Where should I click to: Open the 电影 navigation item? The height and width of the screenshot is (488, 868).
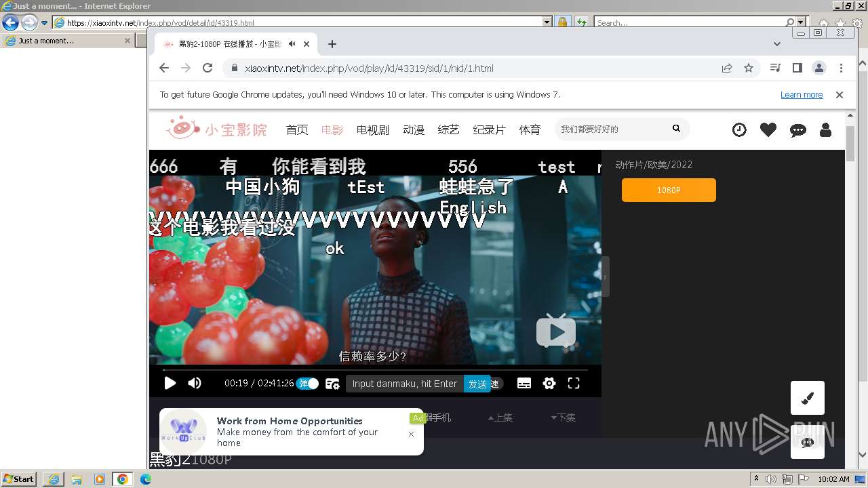[x=332, y=129]
